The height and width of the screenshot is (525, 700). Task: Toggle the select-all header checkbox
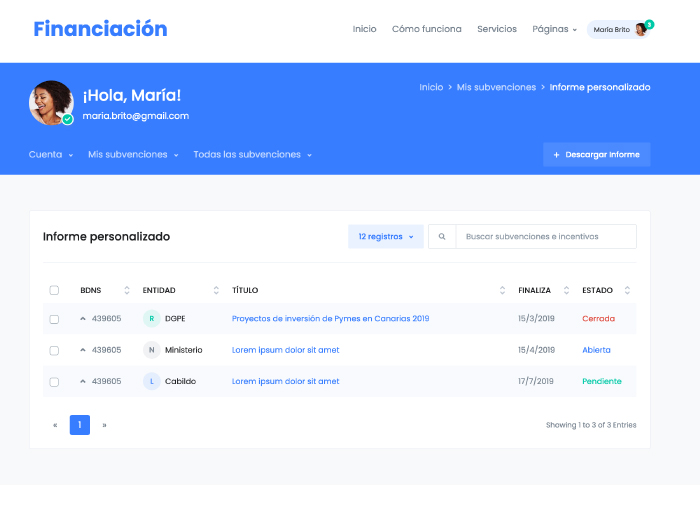click(54, 290)
